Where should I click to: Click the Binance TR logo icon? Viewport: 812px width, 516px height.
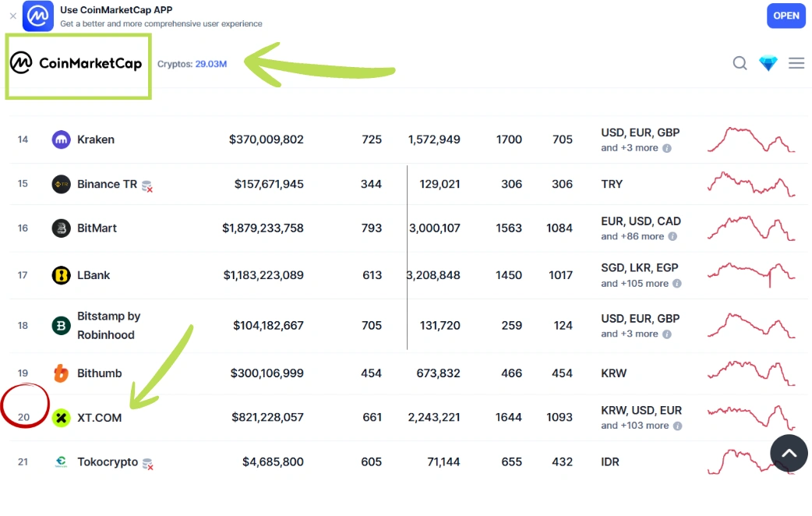tap(61, 184)
